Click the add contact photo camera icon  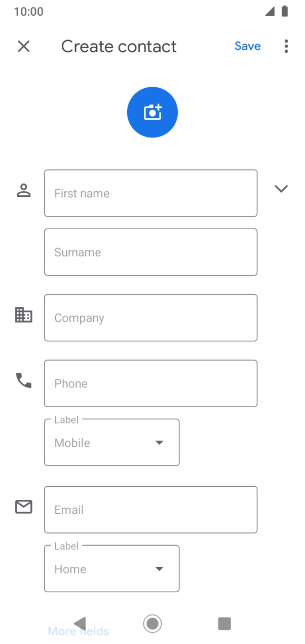(x=152, y=112)
